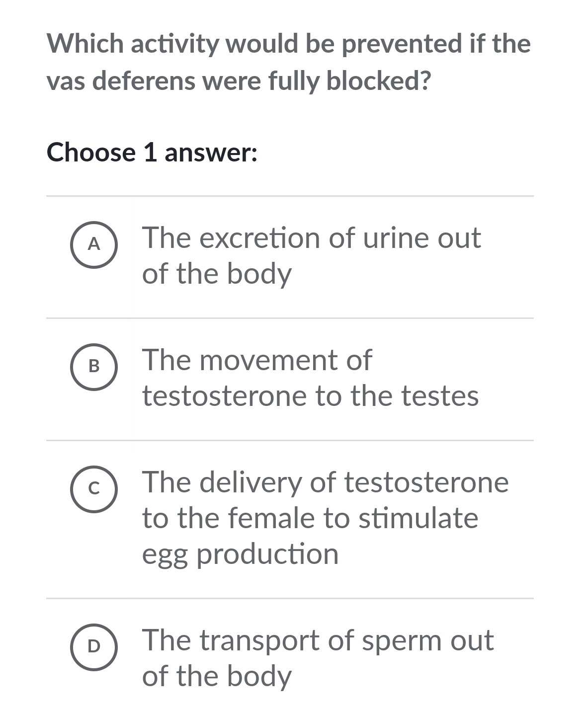Click the word "blocked?" in the question
Image resolution: width=588 pixels, height=707 pixels.
tap(378, 81)
